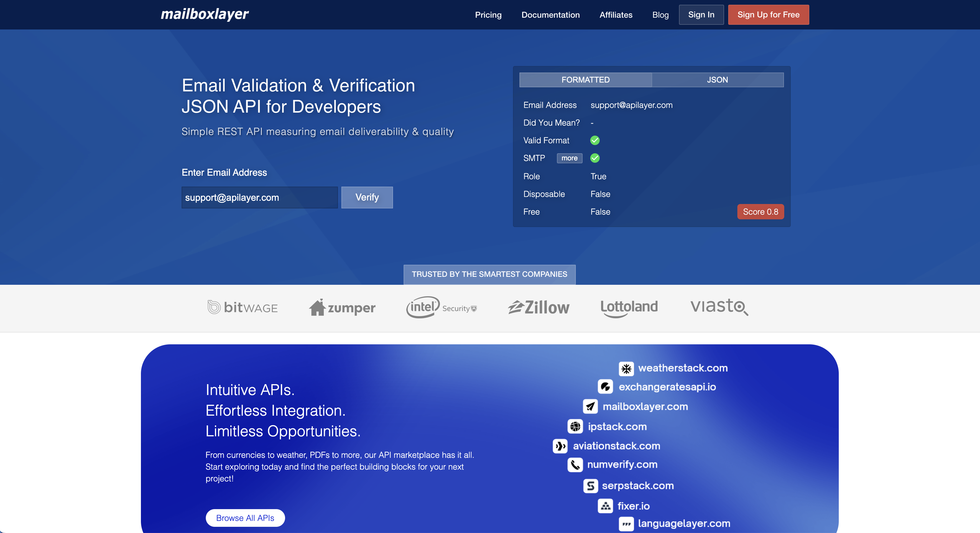Image resolution: width=980 pixels, height=533 pixels.
Task: Open the Pricing page
Action: tap(488, 15)
